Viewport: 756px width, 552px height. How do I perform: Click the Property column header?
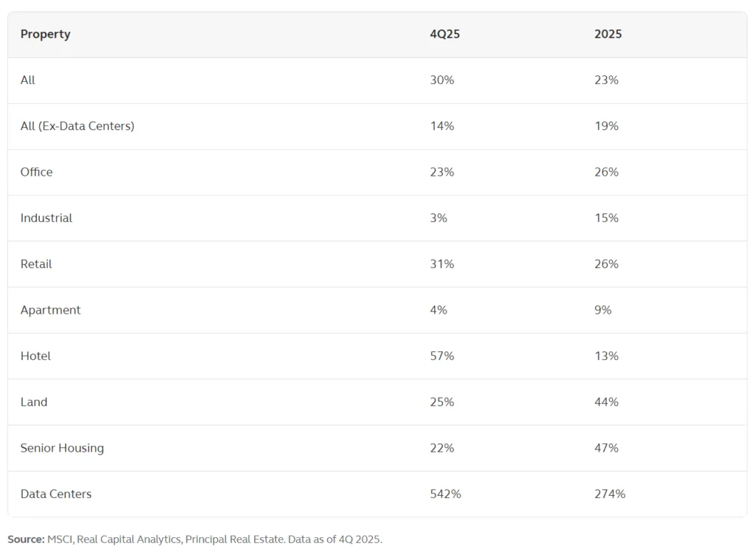(45, 34)
